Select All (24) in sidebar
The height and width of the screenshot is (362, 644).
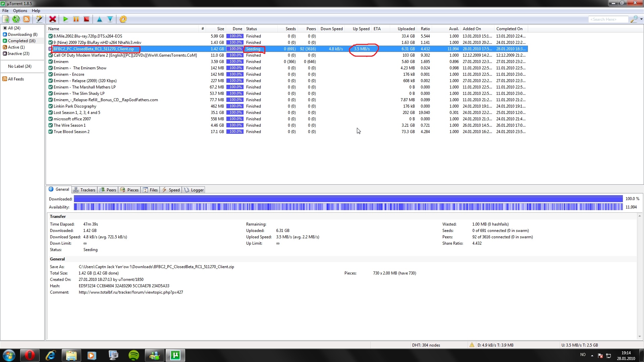click(x=14, y=28)
